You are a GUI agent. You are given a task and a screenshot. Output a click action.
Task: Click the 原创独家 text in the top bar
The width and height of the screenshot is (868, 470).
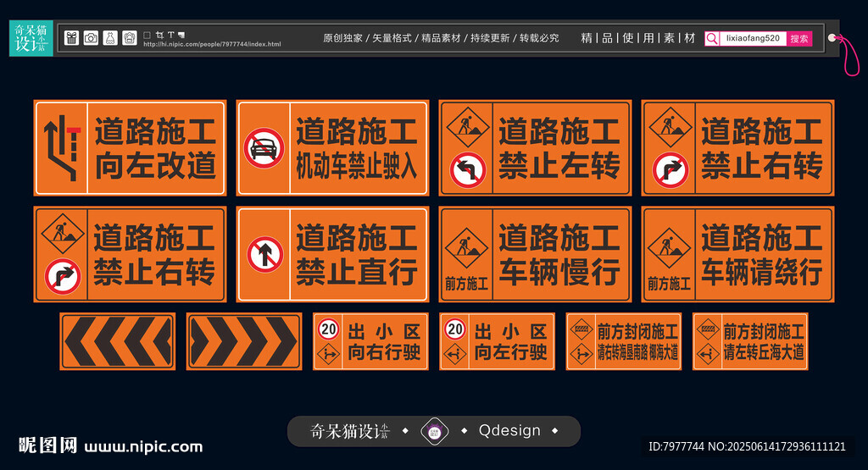[x=342, y=38]
